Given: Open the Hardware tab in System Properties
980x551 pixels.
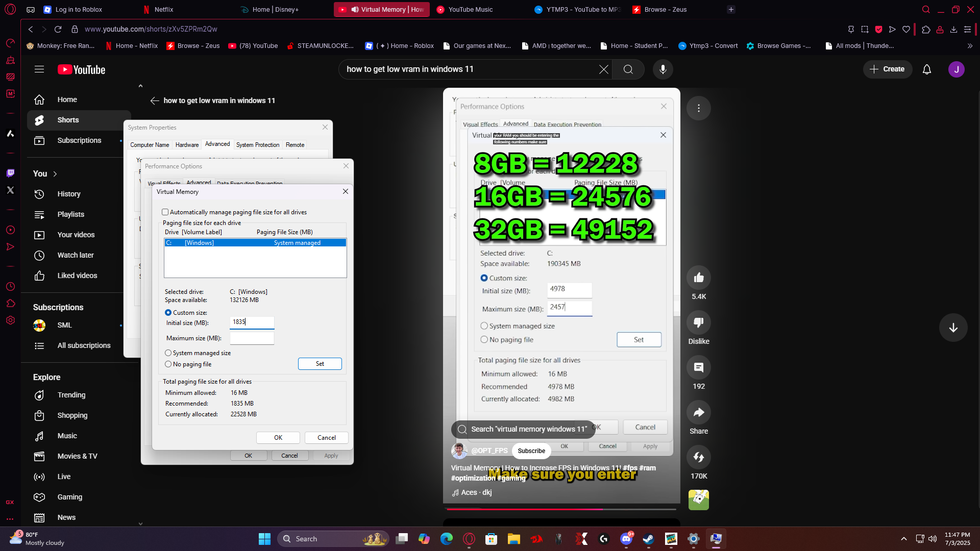Looking at the screenshot, I should pos(187,145).
